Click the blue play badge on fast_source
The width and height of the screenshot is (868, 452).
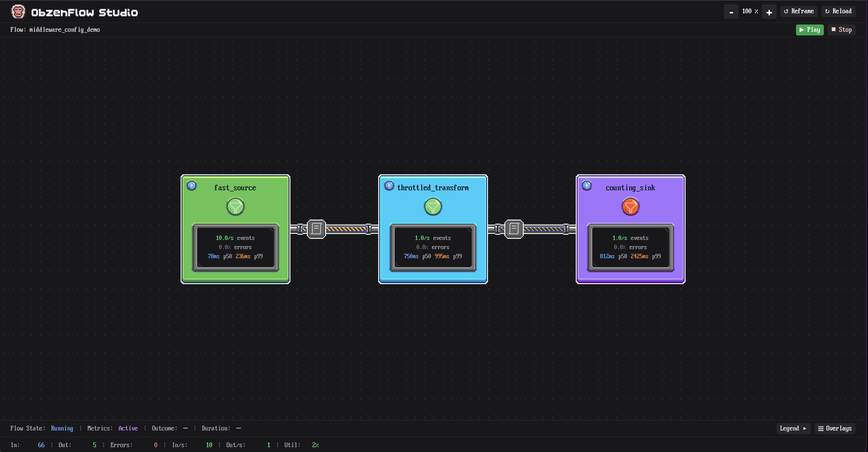[x=191, y=185]
